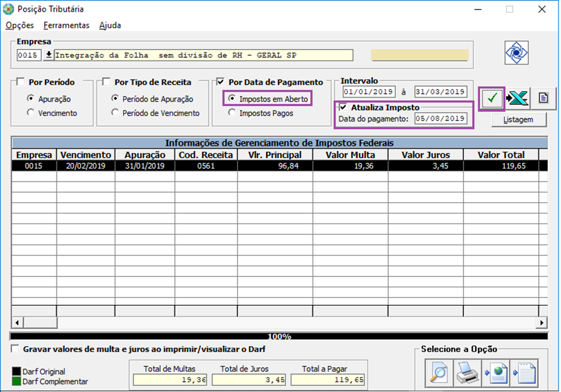The image size is (561, 392).
Task: Click the Vlr. Principal column header
Action: (275, 155)
